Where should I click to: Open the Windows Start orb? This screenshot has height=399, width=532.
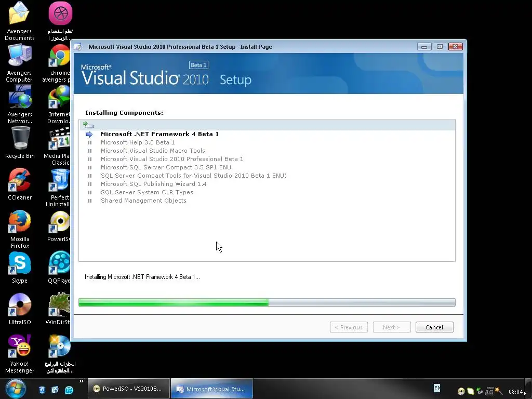click(16, 389)
